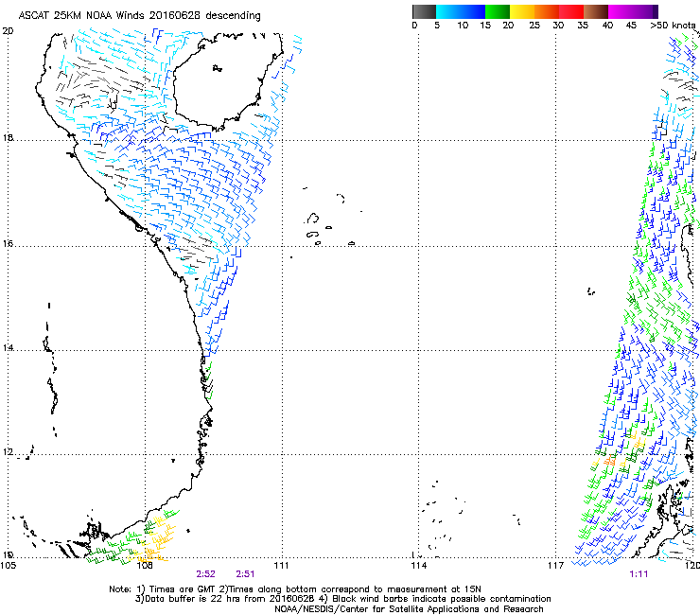Select the green 15-20 knots legend swatch
Viewport: 700px width, 615px height.
point(498,11)
